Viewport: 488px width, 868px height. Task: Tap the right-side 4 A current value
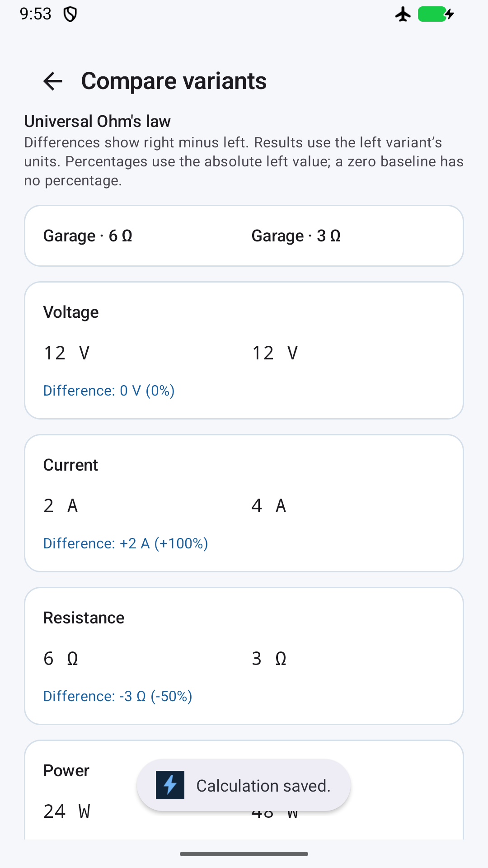pyautogui.click(x=269, y=506)
